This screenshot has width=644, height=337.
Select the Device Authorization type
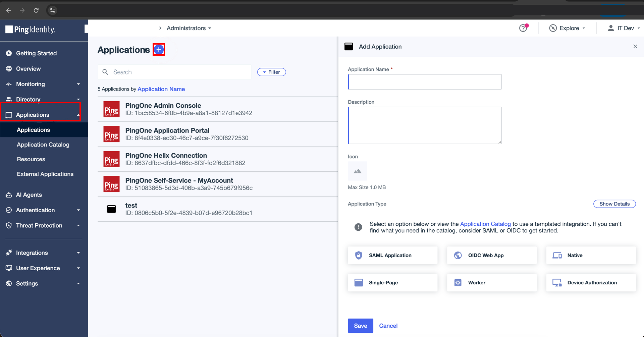tap(591, 283)
